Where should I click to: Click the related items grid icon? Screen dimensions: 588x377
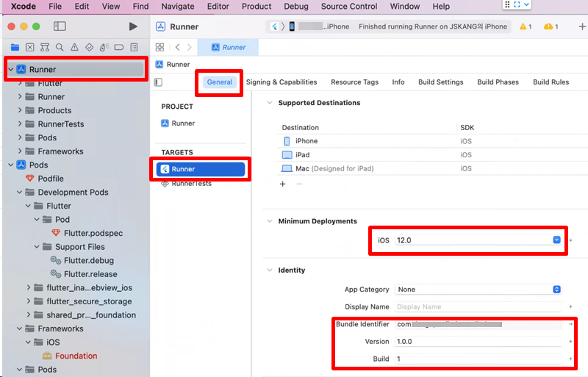coord(159,47)
